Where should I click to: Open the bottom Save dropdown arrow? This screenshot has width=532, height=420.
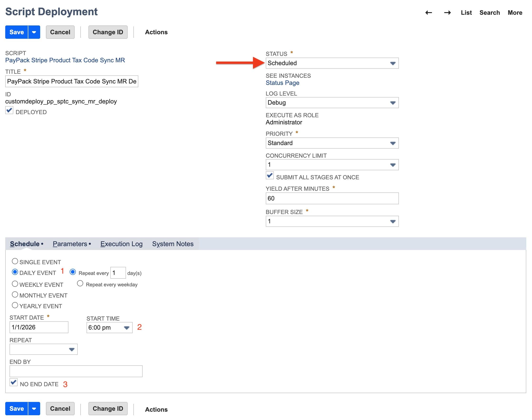(34, 408)
